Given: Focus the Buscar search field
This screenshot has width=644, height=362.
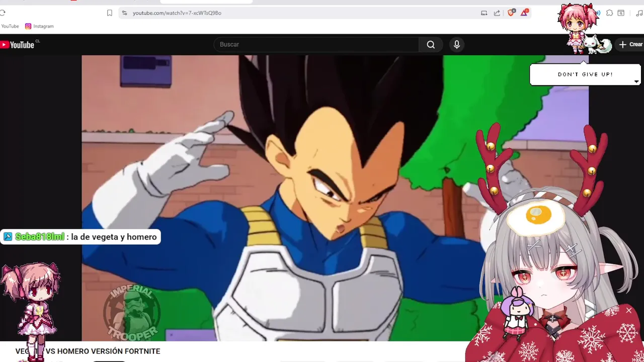Looking at the screenshot, I should (316, 44).
